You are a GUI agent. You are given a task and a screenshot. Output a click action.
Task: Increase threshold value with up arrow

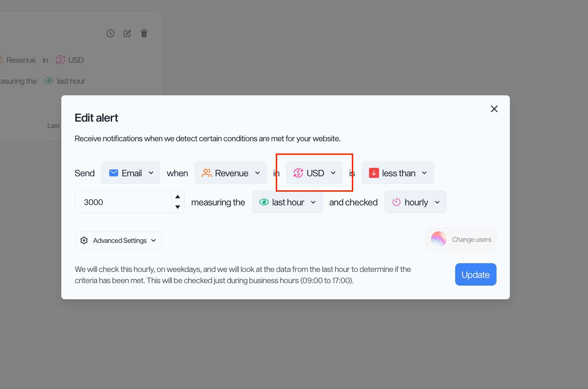178,197
